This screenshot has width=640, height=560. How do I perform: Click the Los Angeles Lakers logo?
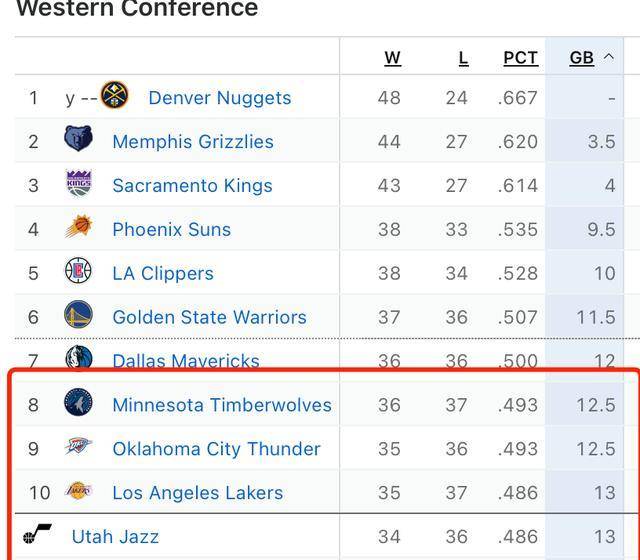click(79, 490)
